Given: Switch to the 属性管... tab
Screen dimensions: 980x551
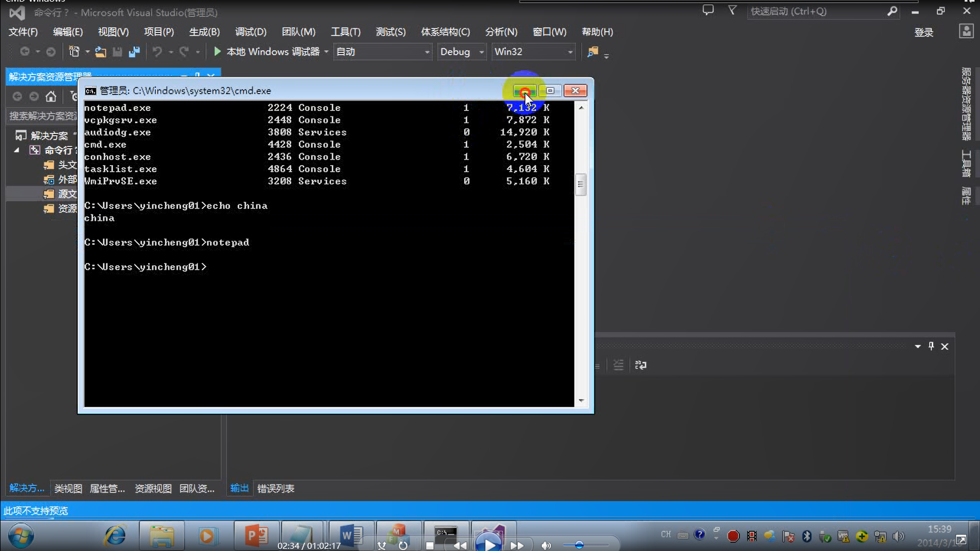Looking at the screenshot, I should coord(107,488).
